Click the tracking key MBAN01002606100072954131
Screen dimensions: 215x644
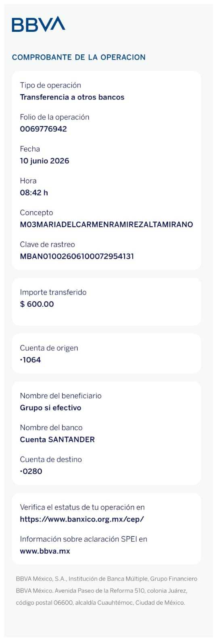[x=77, y=256]
